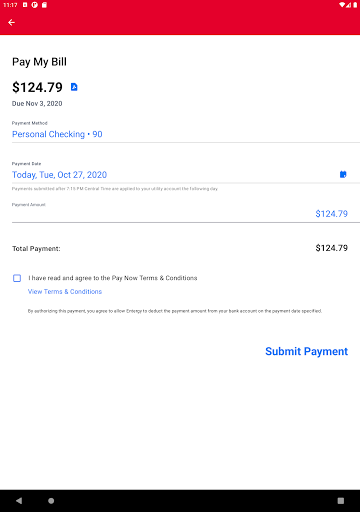Open the payment date calendar icon

pos(343,174)
